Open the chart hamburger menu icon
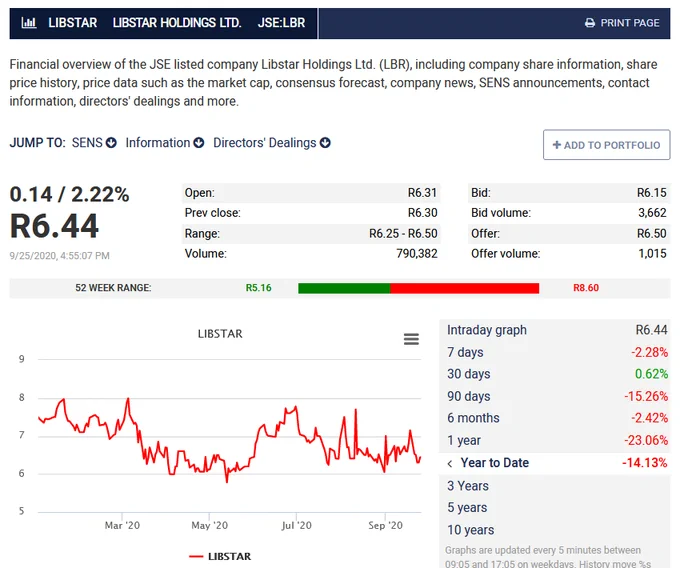 tap(411, 339)
